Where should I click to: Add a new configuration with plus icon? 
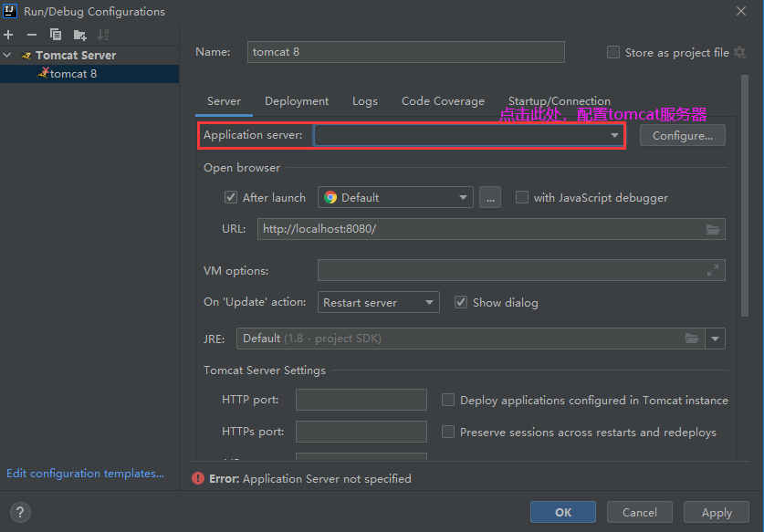coord(8,35)
